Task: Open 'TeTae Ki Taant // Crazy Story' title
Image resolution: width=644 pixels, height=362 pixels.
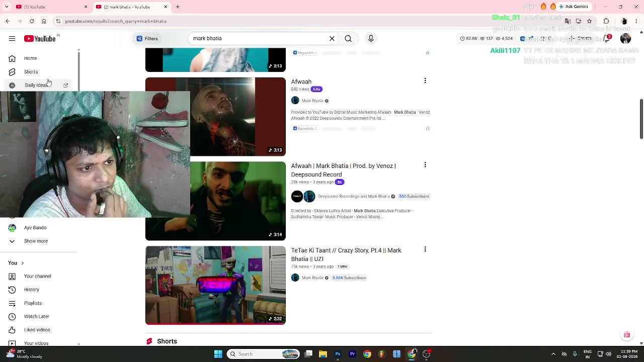Action: click(x=346, y=254)
